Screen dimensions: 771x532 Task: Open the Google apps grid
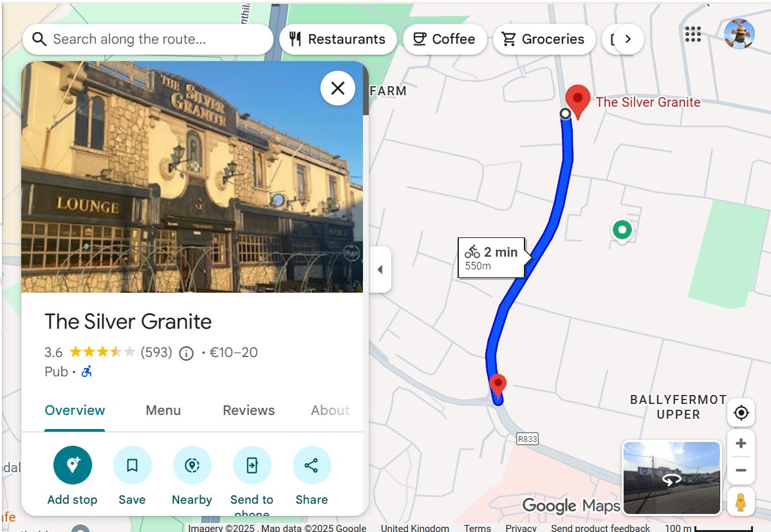693,34
